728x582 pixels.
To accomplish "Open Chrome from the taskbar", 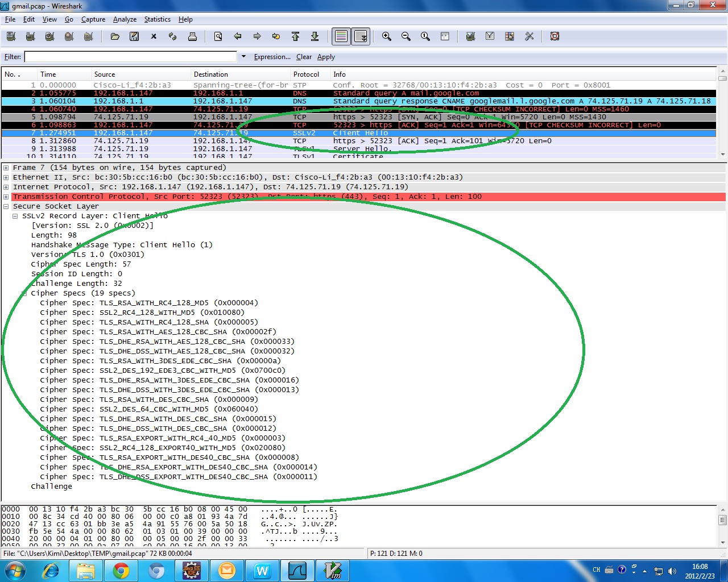I will pos(121,571).
